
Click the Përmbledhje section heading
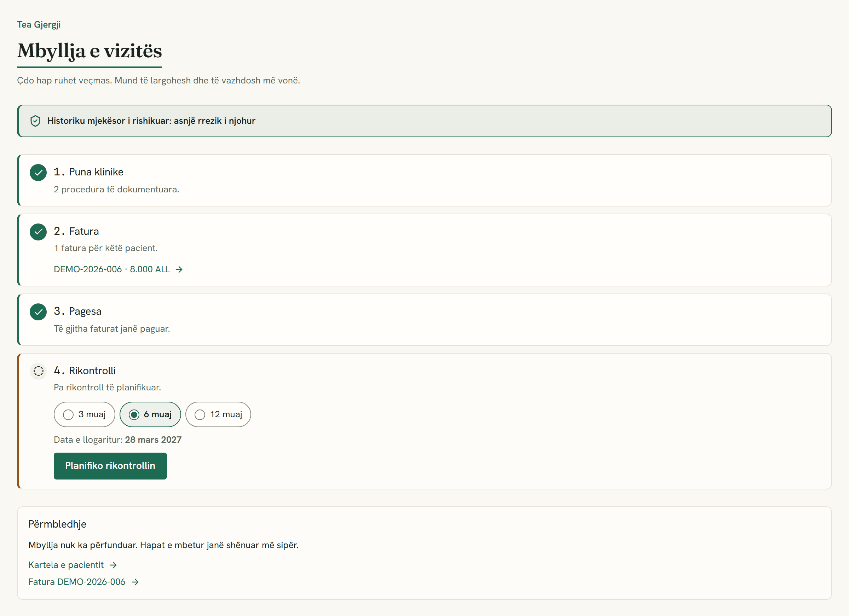(x=57, y=524)
